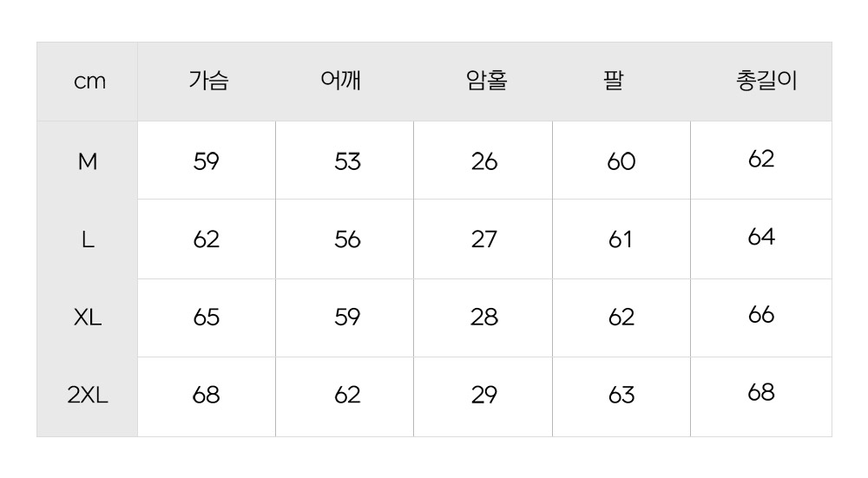The width and height of the screenshot is (868, 478).
Task: Select XL total length value 66
Action: 761,315
